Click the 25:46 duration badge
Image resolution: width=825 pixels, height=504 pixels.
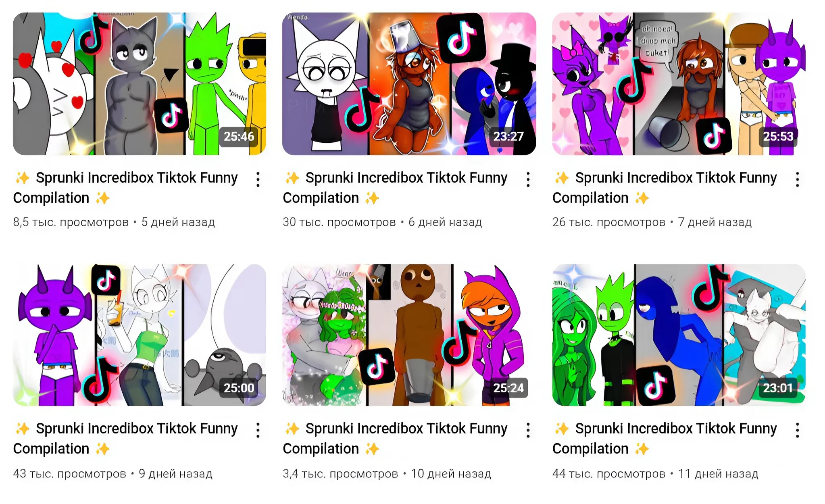point(239,137)
